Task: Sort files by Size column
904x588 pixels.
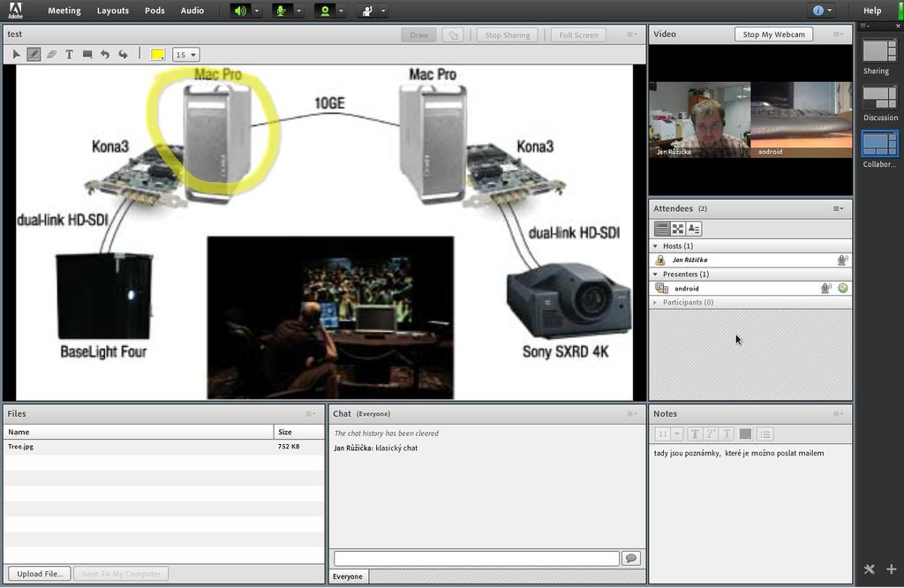Action: tap(298, 432)
